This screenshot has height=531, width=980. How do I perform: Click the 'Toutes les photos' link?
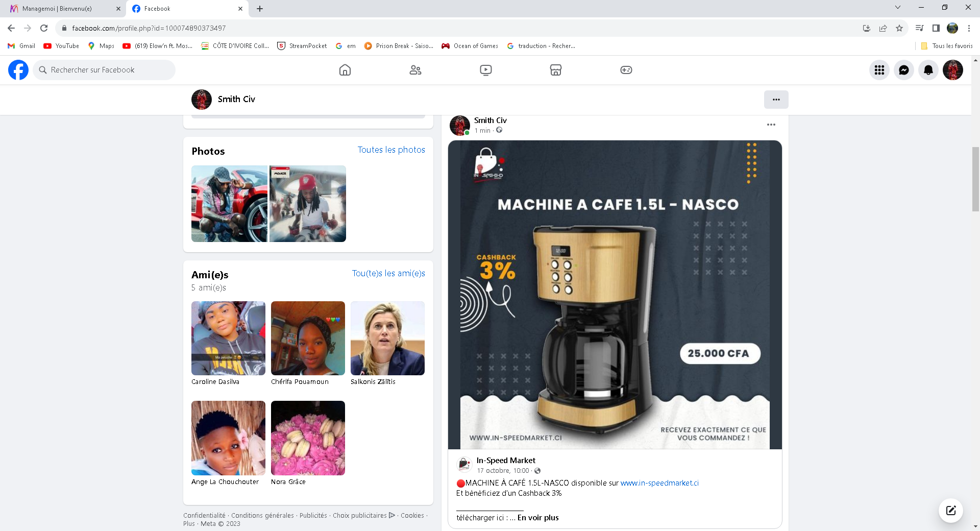(x=391, y=150)
